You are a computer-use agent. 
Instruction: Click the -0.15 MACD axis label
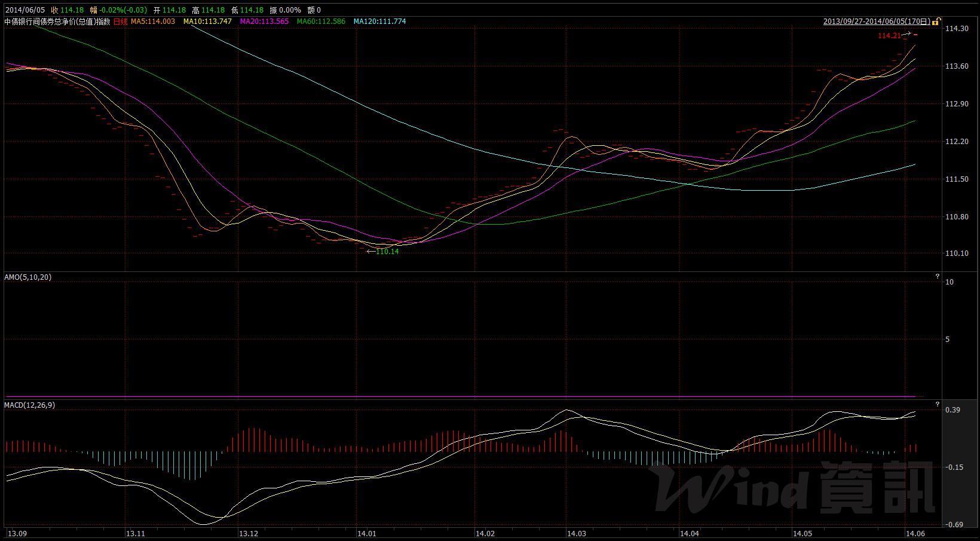954,467
